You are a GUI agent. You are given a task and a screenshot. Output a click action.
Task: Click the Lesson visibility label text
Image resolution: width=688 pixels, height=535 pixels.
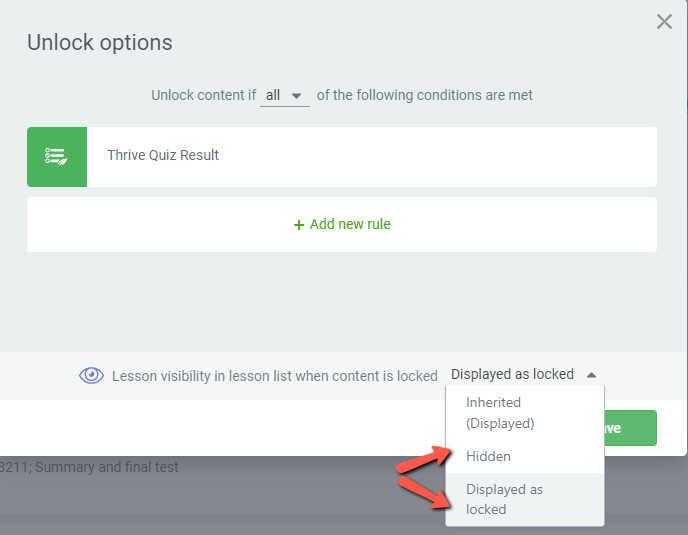pyautogui.click(x=275, y=376)
